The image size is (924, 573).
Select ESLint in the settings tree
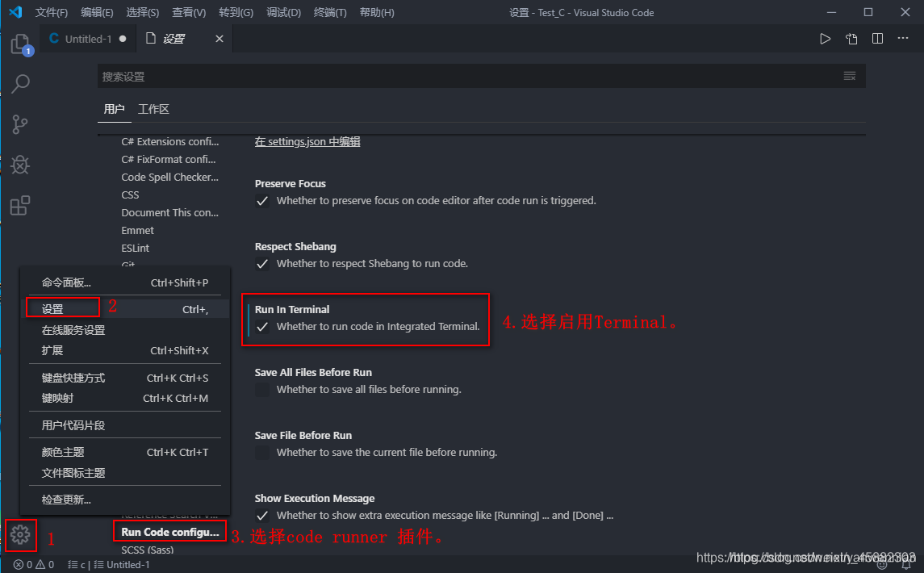pyautogui.click(x=135, y=249)
